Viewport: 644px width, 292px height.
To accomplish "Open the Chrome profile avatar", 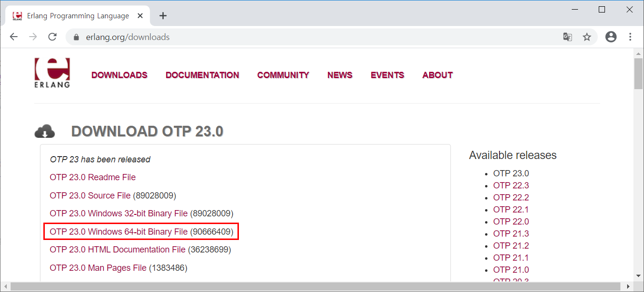I will (611, 37).
